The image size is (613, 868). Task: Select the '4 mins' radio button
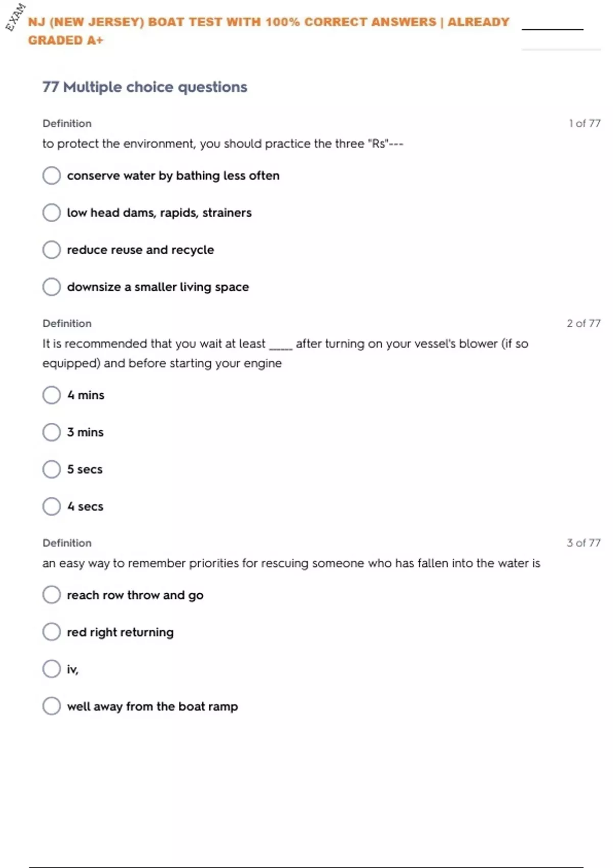(x=52, y=395)
